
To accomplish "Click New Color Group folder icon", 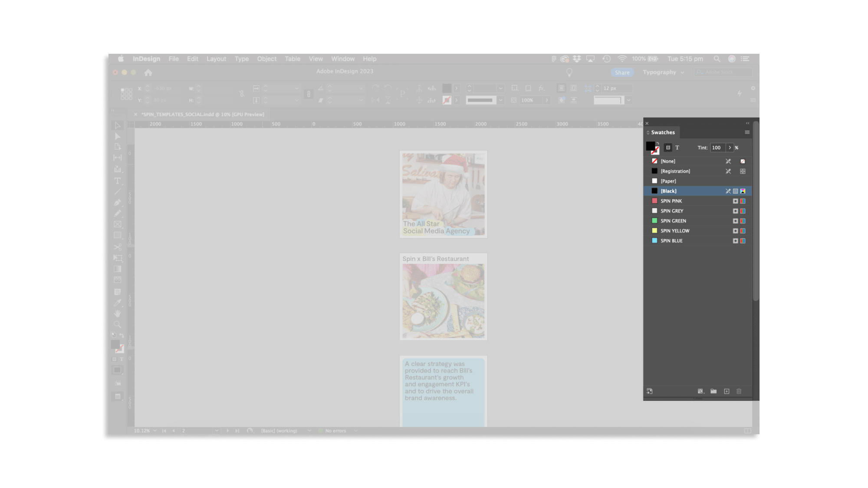I will pos(713,391).
